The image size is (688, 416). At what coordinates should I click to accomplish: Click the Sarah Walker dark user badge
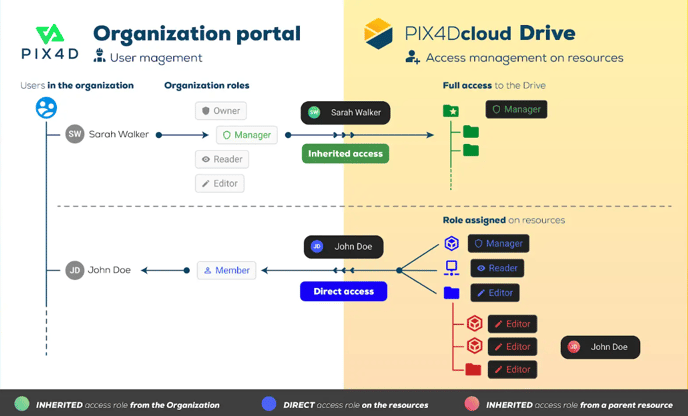coord(345,113)
